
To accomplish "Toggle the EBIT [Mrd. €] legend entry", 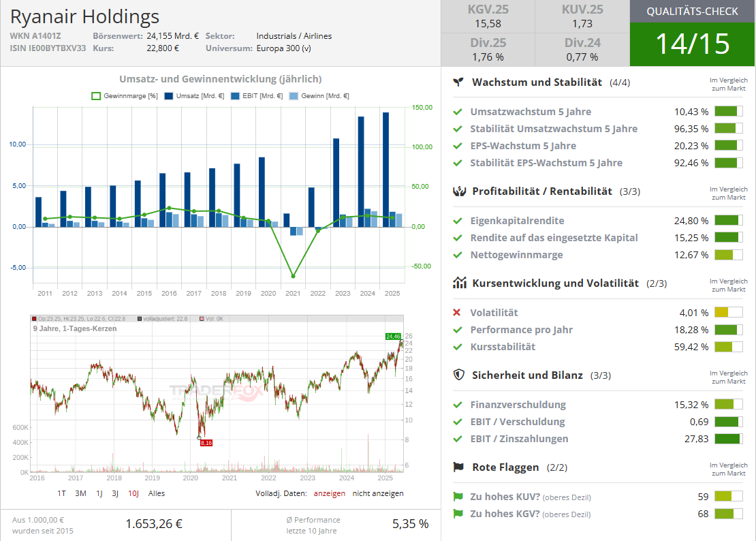I will point(257,96).
